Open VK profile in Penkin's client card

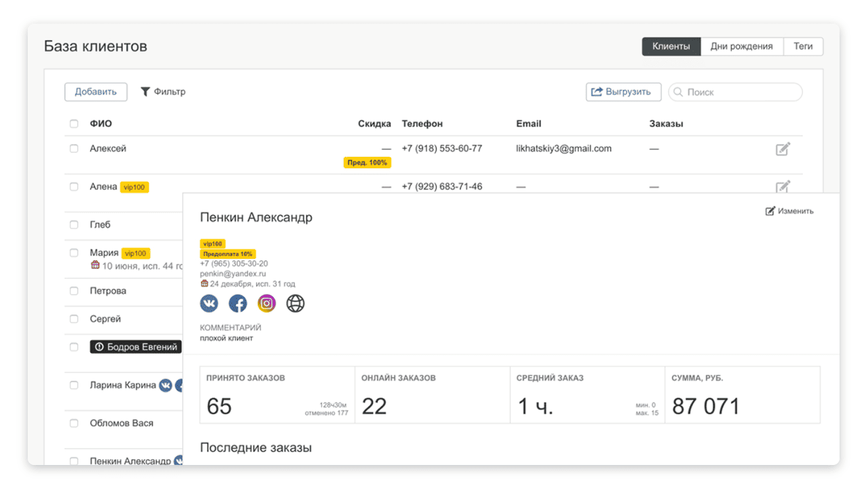coord(209,304)
